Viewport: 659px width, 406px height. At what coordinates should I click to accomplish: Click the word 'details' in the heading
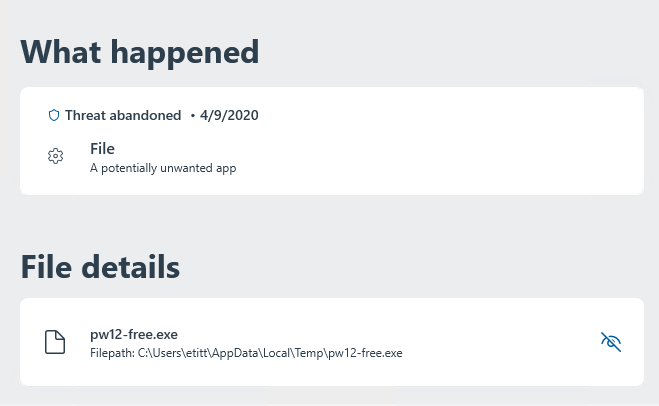tap(131, 267)
